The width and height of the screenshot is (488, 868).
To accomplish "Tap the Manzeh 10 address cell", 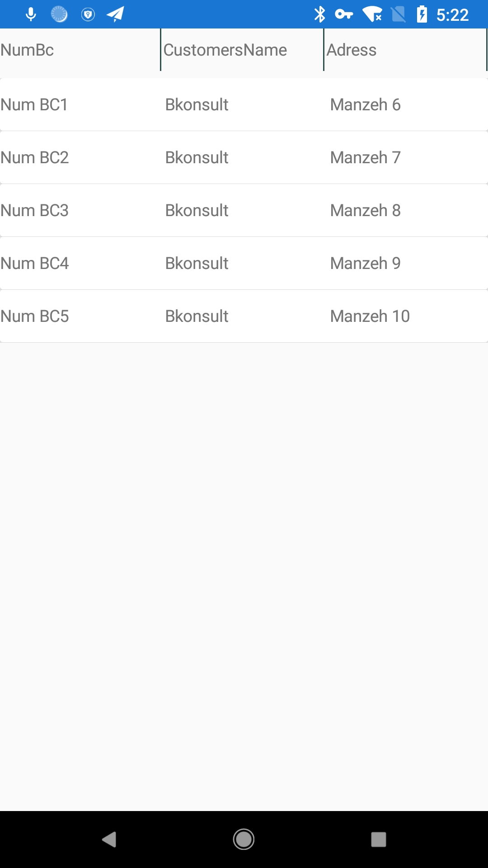I will coord(370,316).
